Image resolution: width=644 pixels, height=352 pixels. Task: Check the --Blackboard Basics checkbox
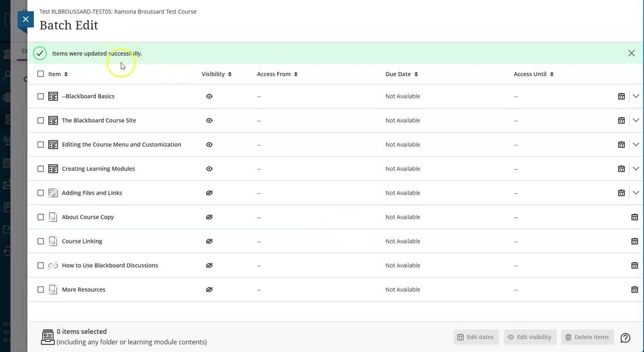pyautogui.click(x=41, y=96)
